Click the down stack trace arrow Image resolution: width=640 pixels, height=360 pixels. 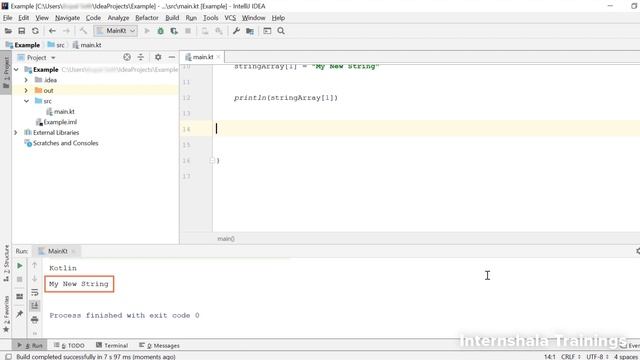tap(35, 279)
